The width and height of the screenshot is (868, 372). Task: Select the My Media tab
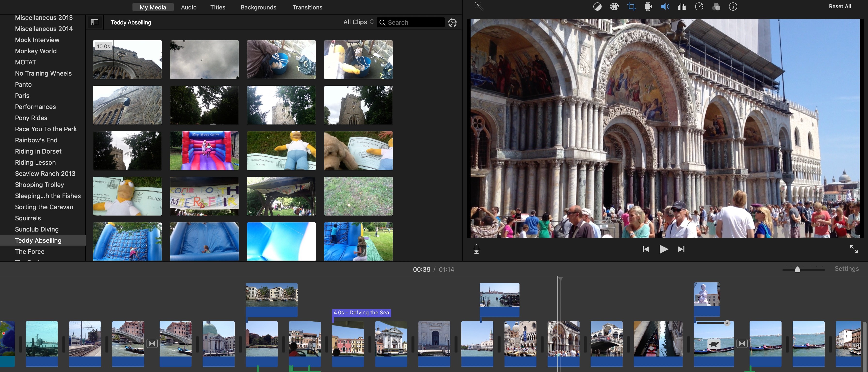coord(152,7)
